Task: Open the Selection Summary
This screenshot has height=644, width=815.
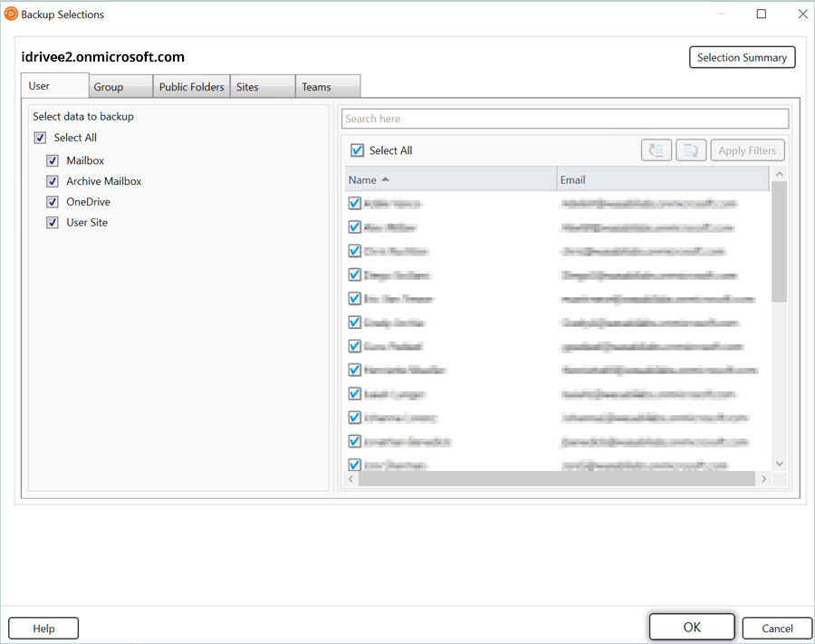Action: 742,57
